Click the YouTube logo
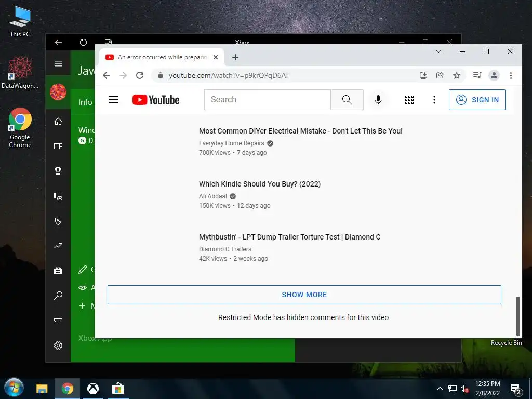532x399 pixels. [x=156, y=100]
